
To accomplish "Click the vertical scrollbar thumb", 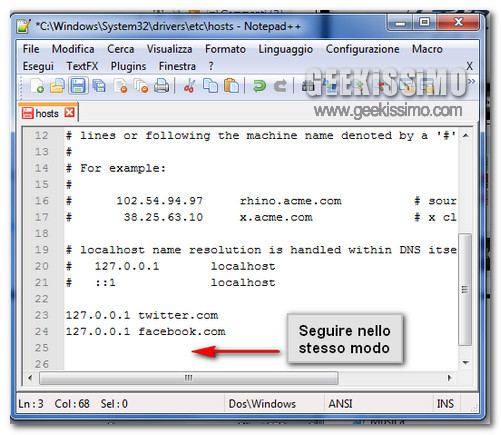I will pos(465,289).
